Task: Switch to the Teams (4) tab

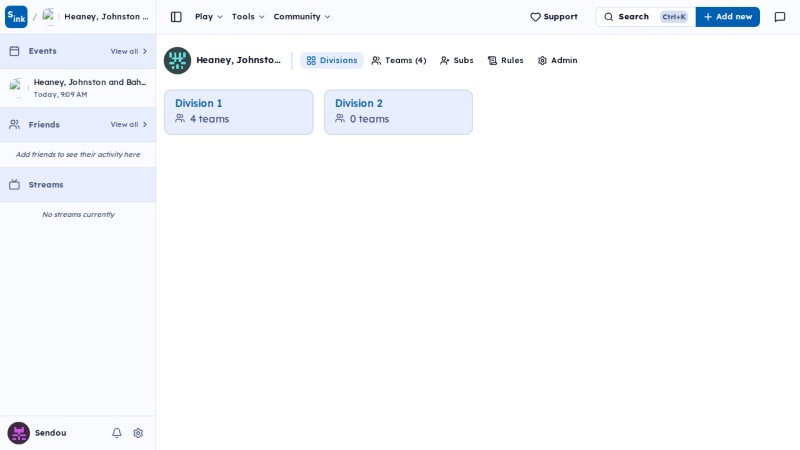Action: coord(399,60)
